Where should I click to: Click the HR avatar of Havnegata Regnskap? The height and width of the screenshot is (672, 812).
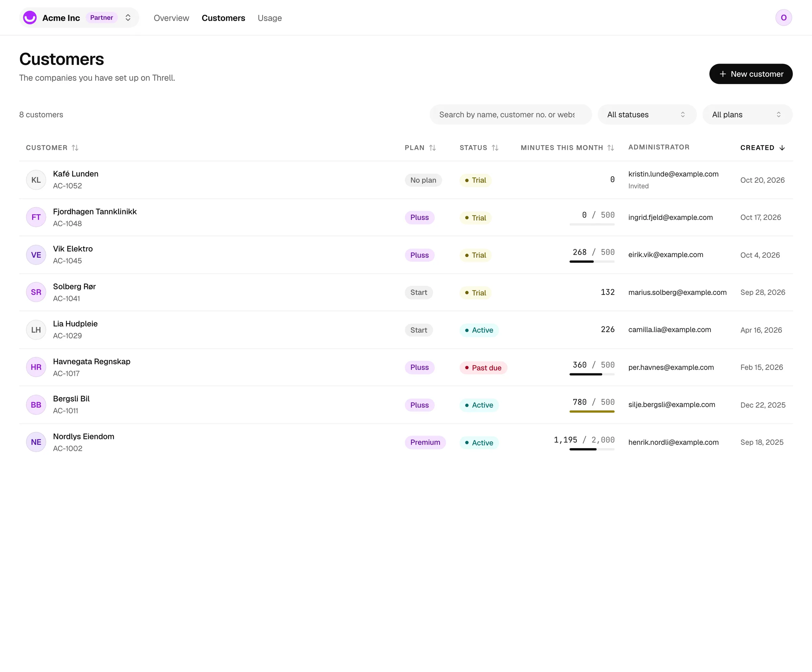point(36,367)
